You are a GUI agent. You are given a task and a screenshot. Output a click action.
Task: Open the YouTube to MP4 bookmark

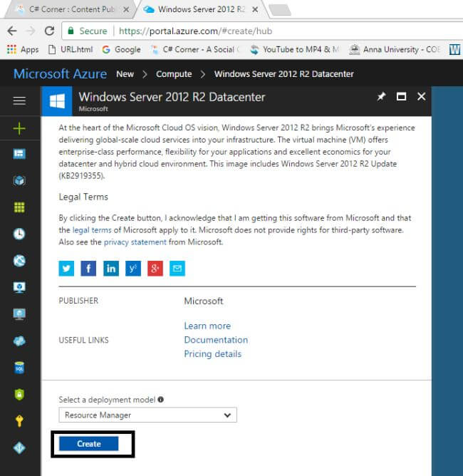(294, 49)
